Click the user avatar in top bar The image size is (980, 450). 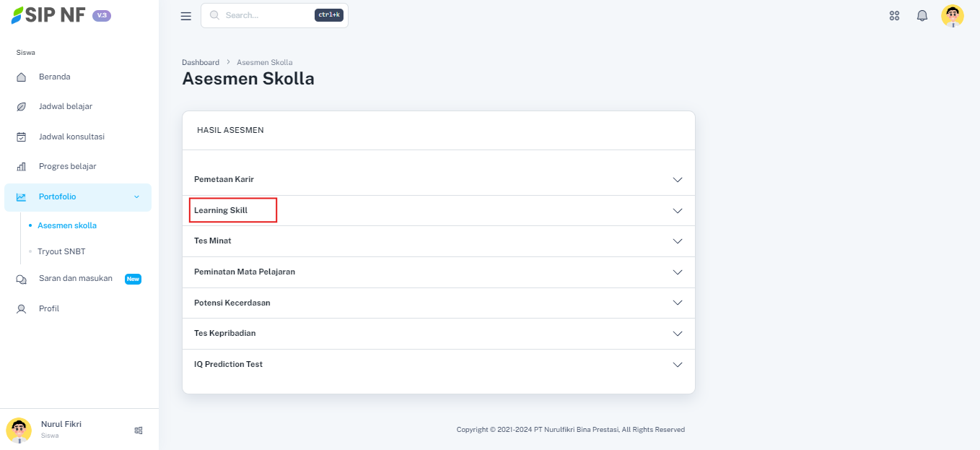[x=953, y=16]
